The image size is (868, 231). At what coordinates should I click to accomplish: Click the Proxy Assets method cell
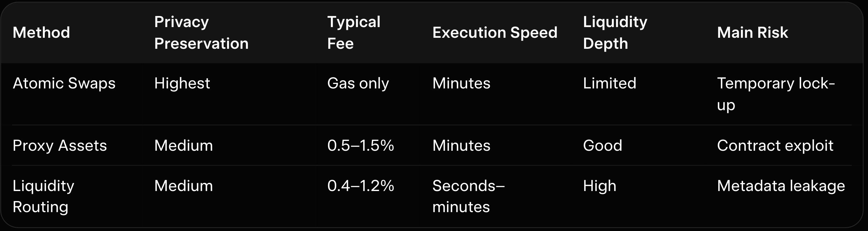60,146
